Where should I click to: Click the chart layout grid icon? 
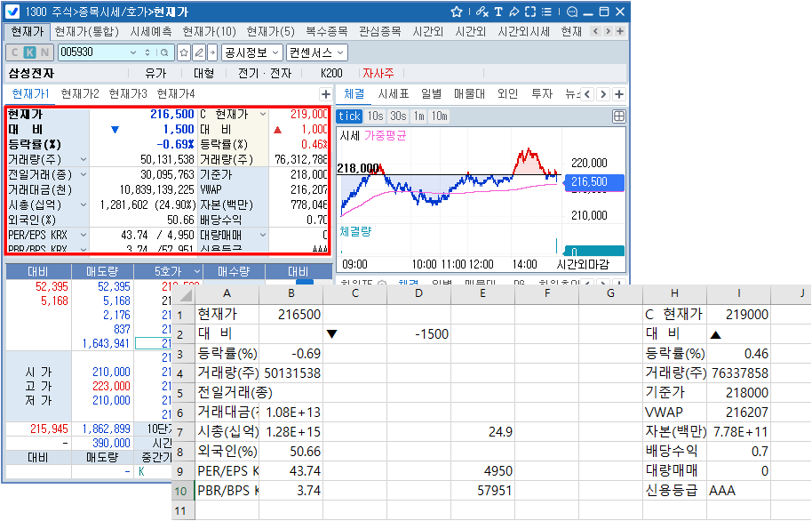tap(619, 116)
